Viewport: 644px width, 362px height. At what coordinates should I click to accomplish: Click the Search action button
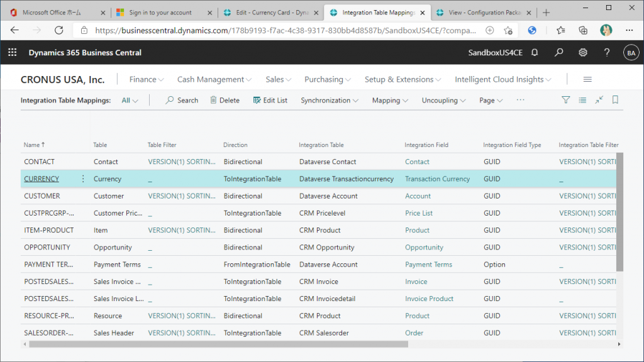[182, 100]
